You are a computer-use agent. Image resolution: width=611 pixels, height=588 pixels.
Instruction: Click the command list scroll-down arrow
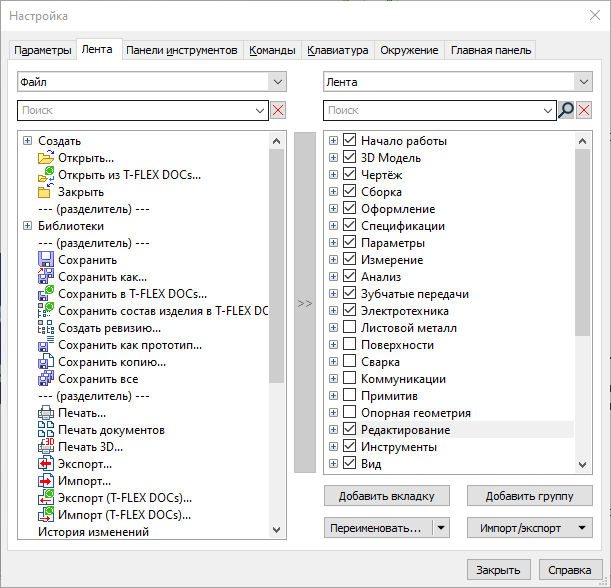point(277,530)
